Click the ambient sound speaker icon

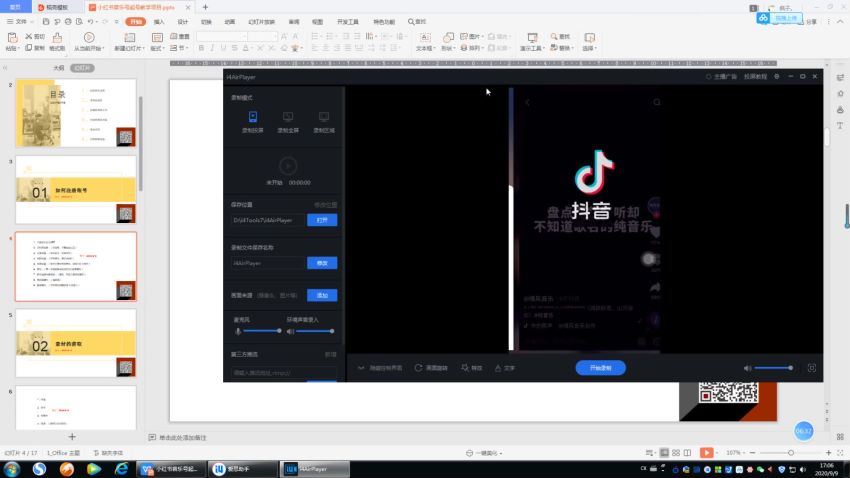(290, 331)
